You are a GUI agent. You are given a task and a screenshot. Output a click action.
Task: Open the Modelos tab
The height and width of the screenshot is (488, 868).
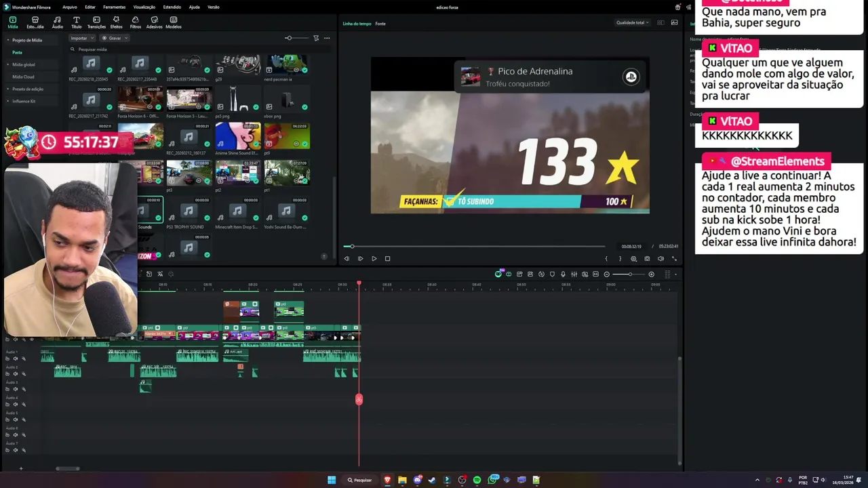pyautogui.click(x=174, y=22)
